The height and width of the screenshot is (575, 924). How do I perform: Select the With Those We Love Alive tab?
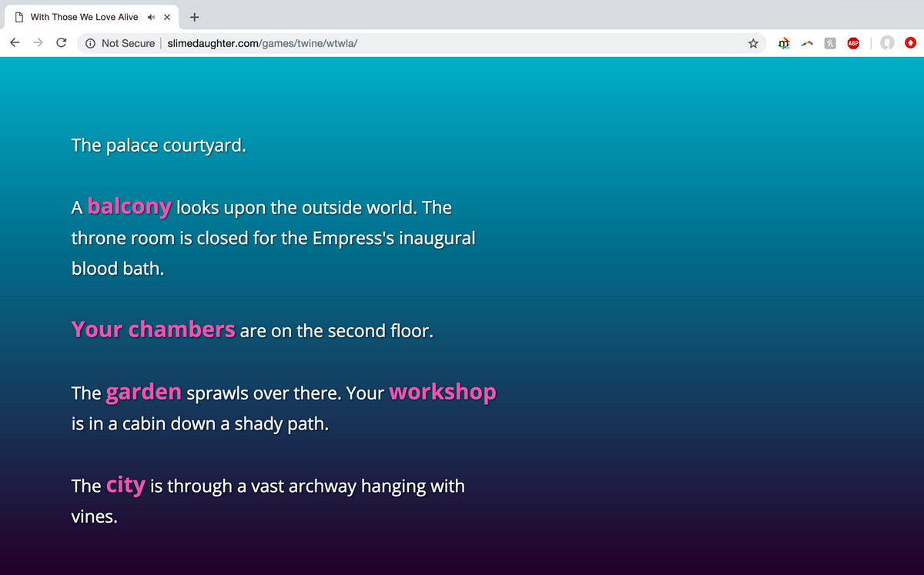pyautogui.click(x=92, y=17)
